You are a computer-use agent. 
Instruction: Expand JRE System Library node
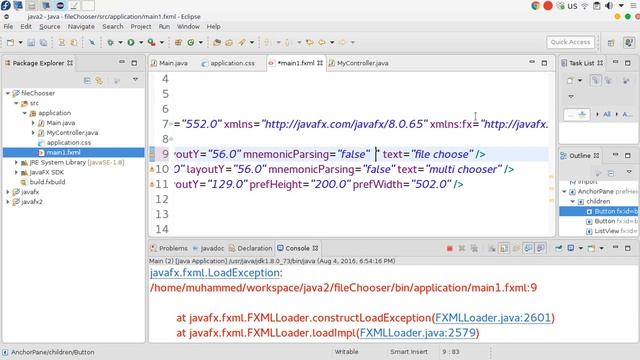pos(16,162)
